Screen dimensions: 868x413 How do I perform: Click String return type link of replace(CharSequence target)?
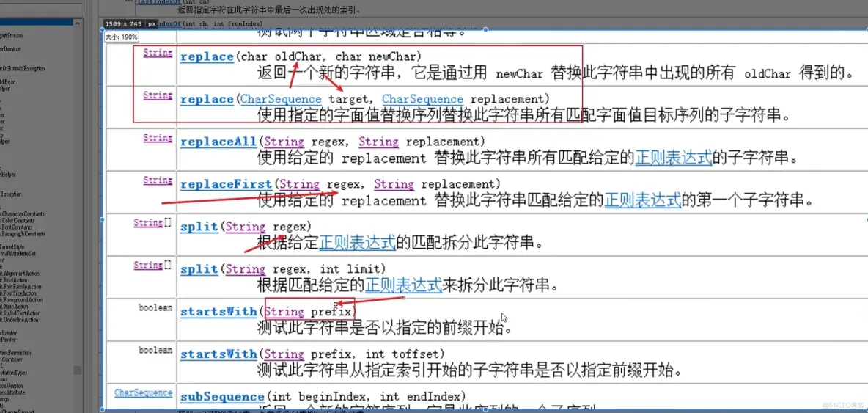pos(158,95)
